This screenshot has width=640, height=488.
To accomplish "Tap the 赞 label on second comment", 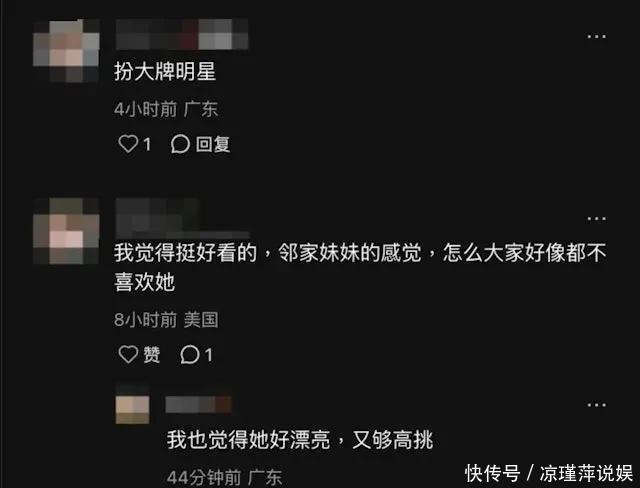I will [x=151, y=354].
